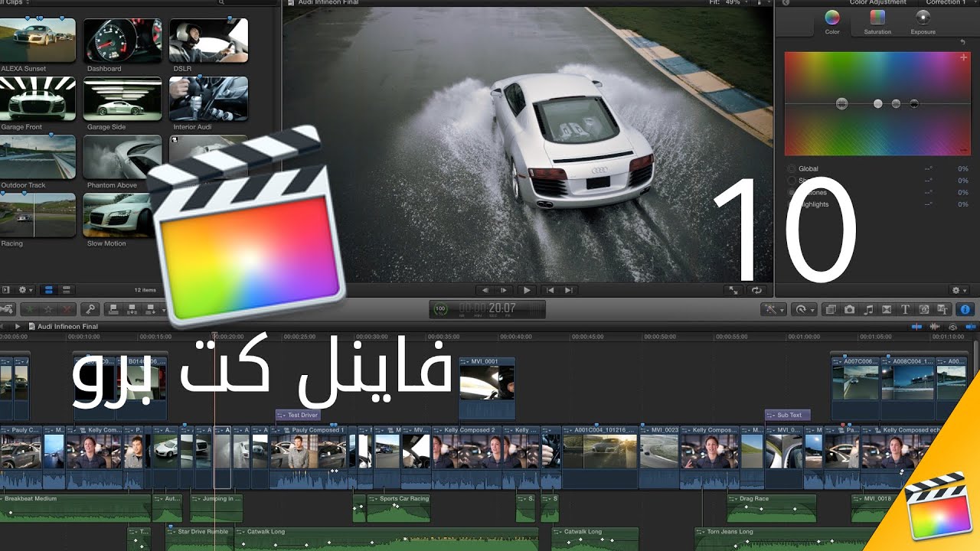
Task: Select the Outdoor Track clip
Action: pyautogui.click(x=38, y=157)
